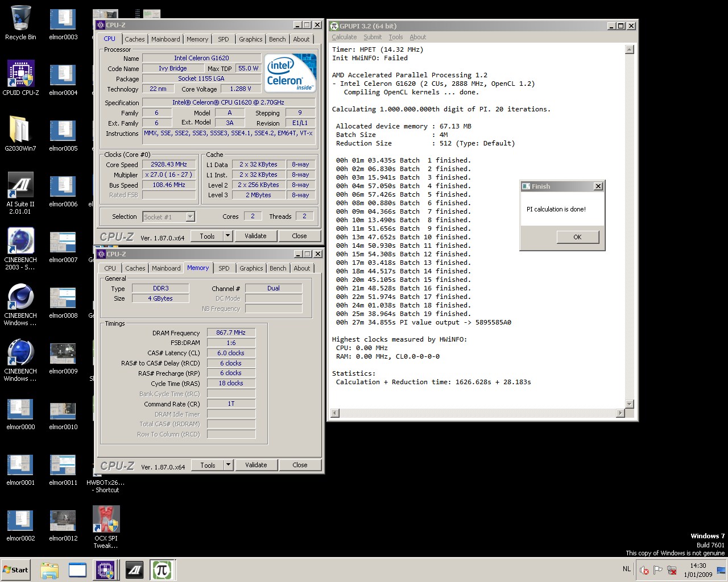Open the Recycle Bin desktop icon
Screen dimensions: 728x582
(20, 23)
